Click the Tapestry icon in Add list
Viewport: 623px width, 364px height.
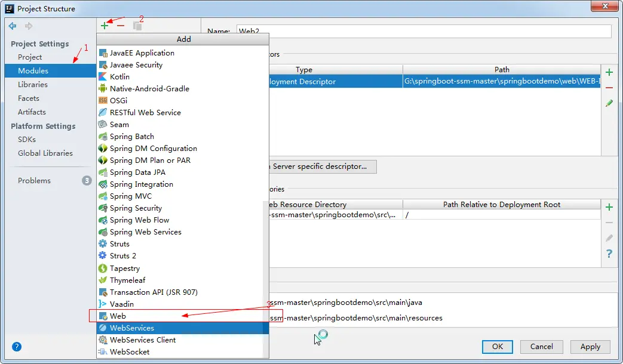click(103, 269)
